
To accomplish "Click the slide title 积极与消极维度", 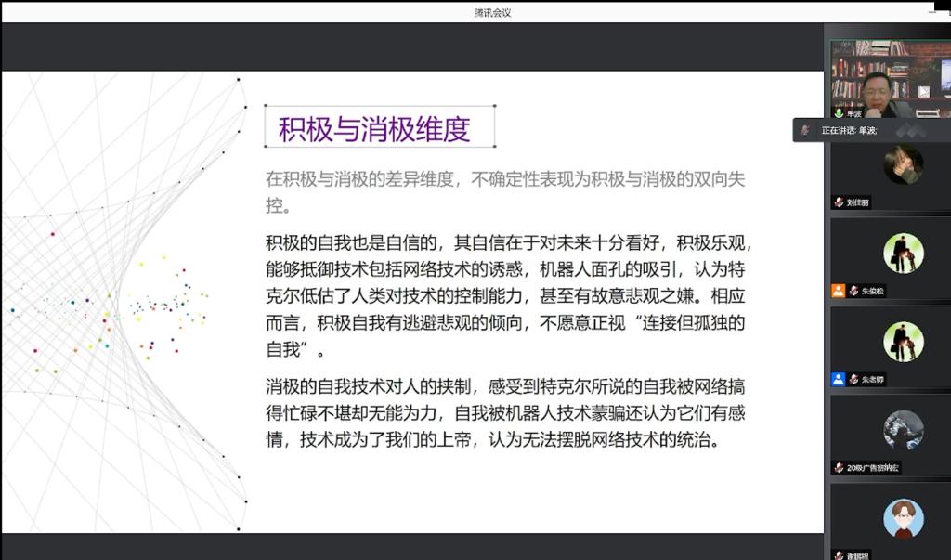I will tap(375, 129).
